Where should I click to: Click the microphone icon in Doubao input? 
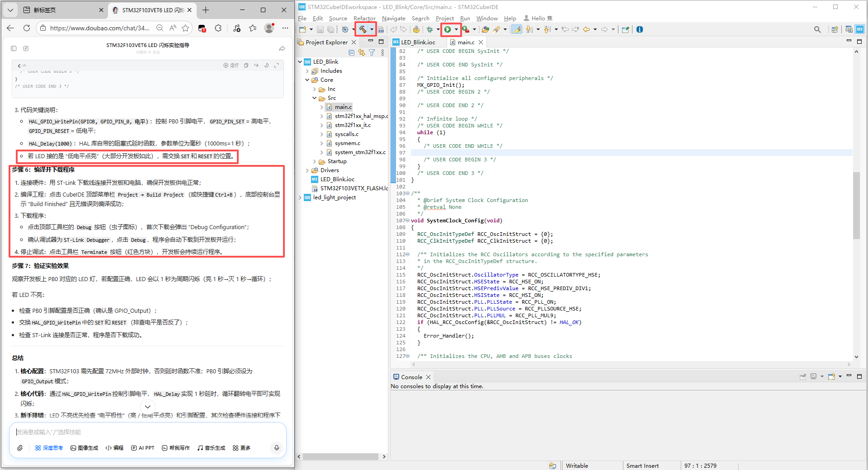point(277,448)
